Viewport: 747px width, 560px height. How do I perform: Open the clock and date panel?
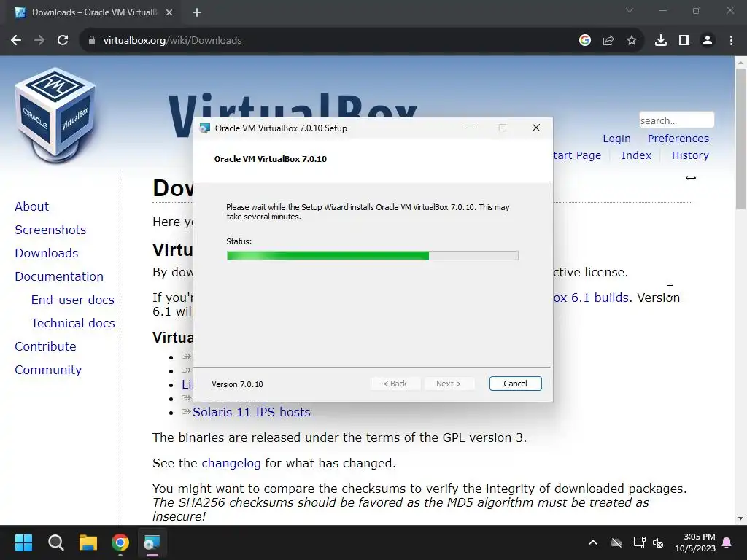[695, 542]
